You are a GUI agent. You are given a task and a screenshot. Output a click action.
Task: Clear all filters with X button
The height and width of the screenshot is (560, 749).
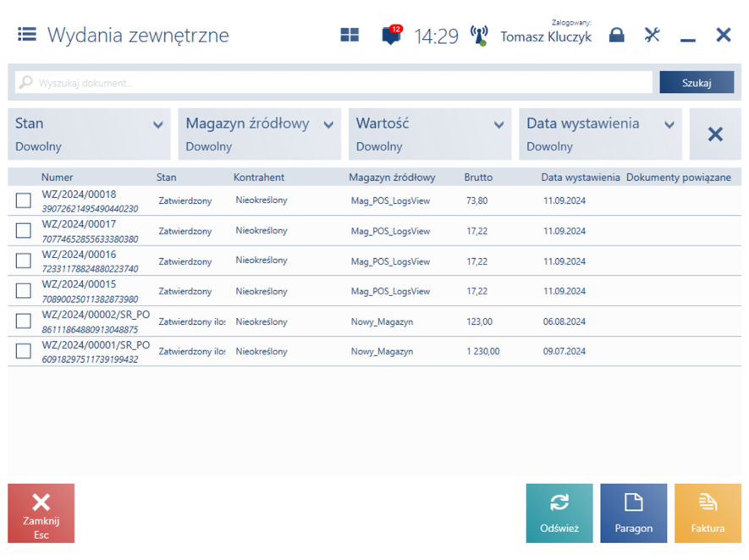(x=715, y=134)
